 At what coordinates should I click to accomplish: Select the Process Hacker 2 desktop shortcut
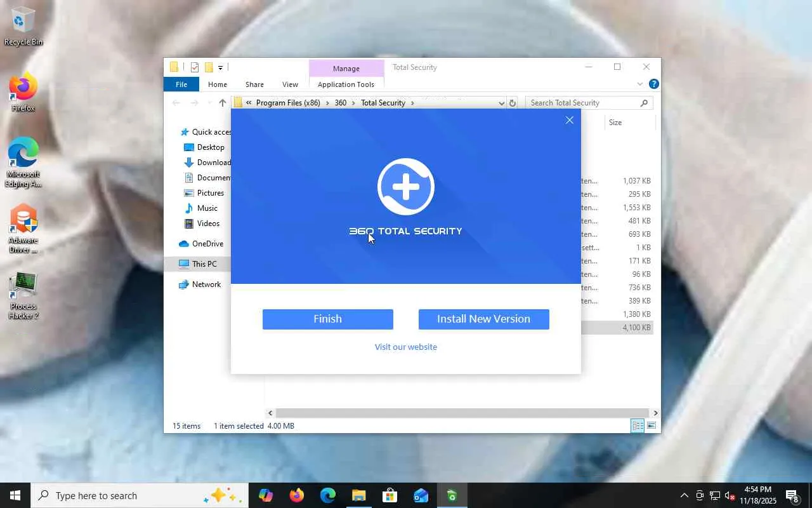(23, 295)
